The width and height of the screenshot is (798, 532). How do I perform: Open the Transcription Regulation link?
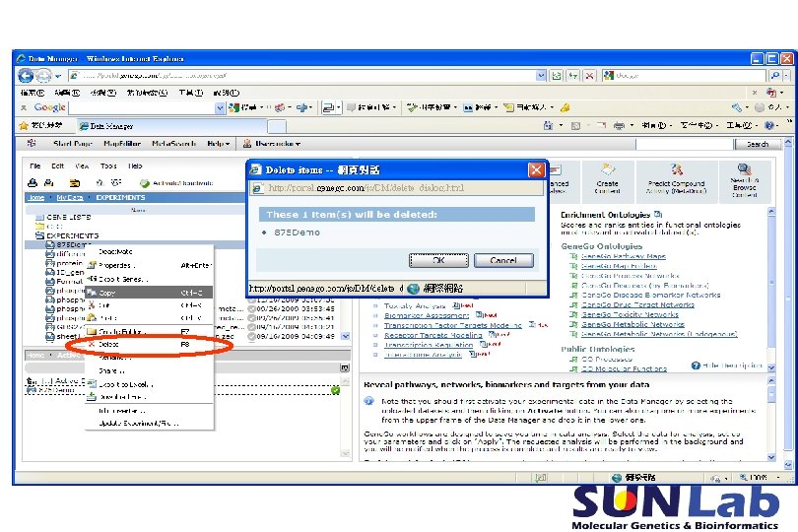click(x=429, y=345)
